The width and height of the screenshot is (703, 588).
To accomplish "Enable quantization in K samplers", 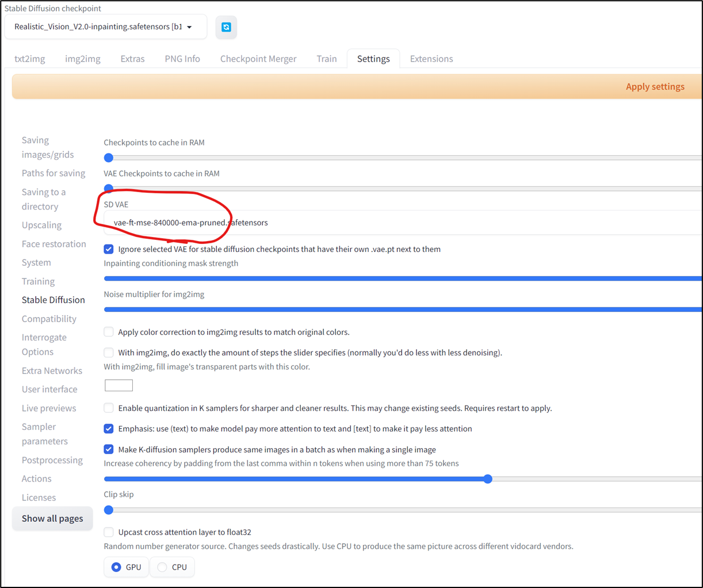I will pyautogui.click(x=108, y=407).
